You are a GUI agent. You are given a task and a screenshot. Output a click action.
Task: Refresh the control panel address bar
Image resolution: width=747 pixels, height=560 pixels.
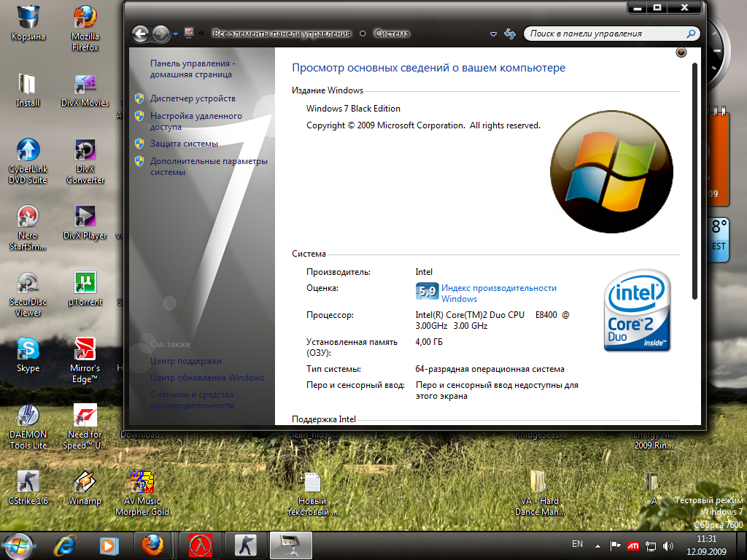click(510, 34)
